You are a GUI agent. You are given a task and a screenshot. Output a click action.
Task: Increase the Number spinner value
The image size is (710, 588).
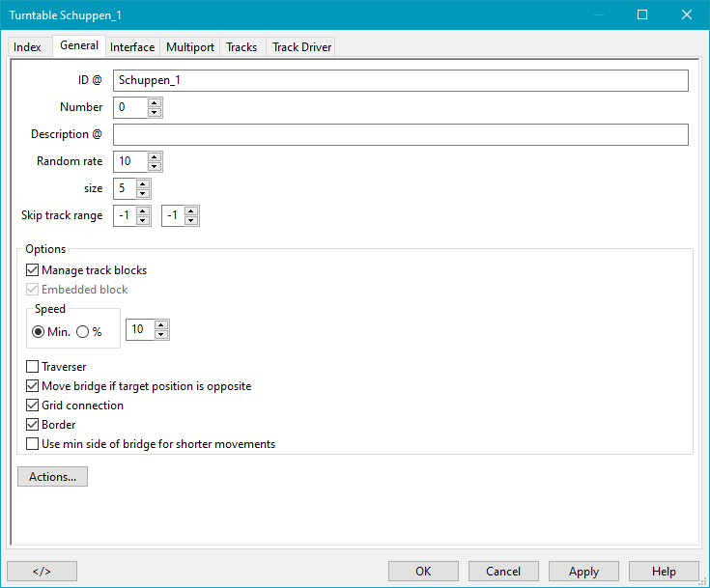155,102
